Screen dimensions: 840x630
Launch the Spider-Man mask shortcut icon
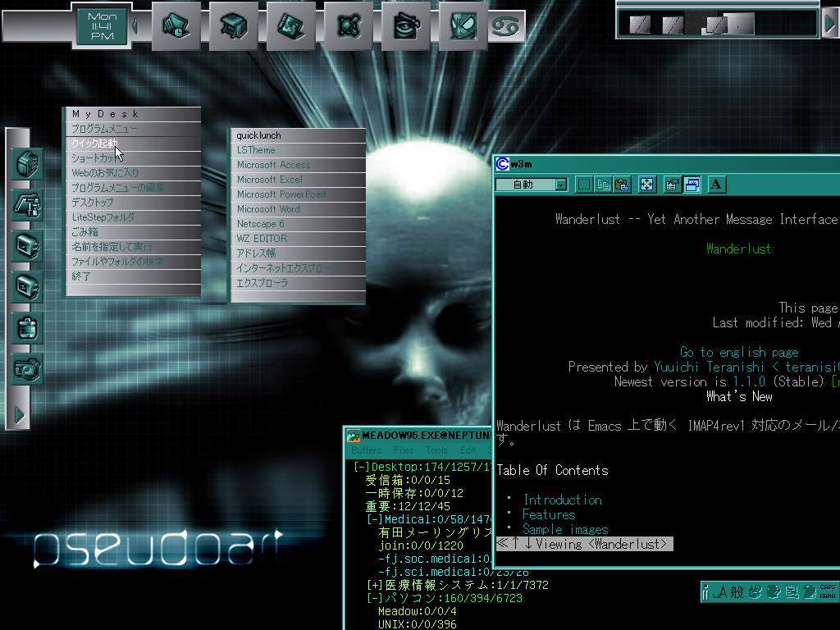pyautogui.click(x=463, y=25)
